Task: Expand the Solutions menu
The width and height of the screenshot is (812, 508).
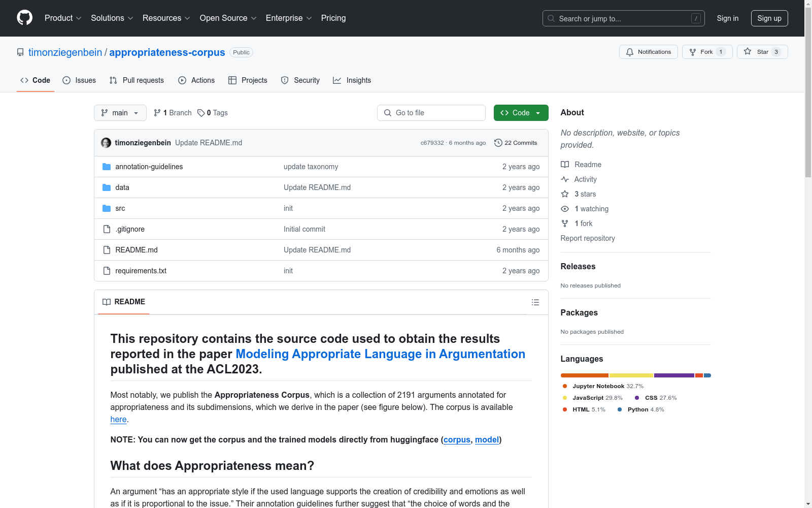Action: pyautogui.click(x=112, y=18)
